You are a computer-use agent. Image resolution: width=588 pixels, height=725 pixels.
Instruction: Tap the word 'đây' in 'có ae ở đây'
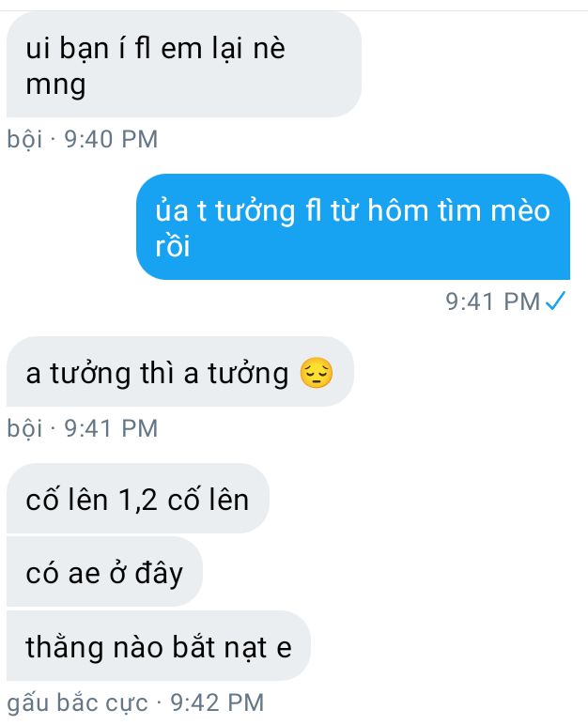[159, 574]
